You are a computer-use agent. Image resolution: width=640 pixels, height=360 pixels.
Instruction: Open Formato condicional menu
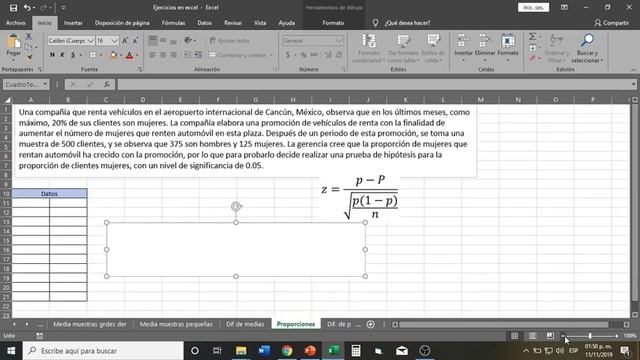(369, 49)
